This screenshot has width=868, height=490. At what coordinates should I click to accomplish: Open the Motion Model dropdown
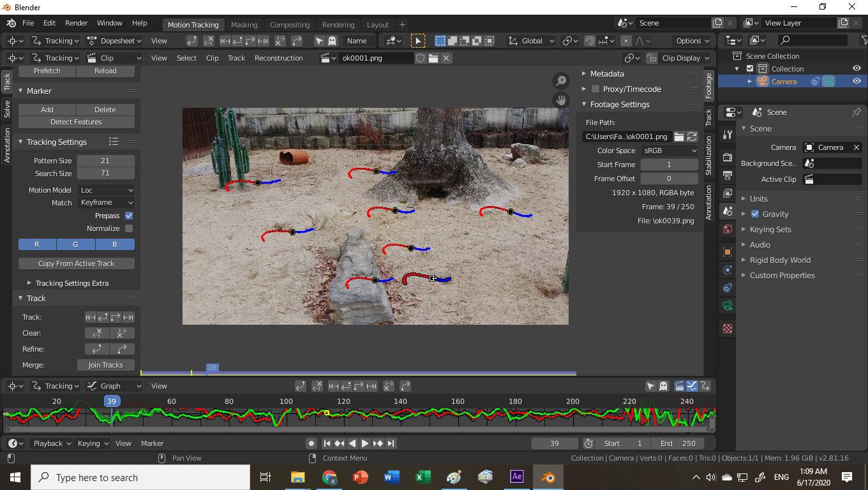(x=106, y=190)
